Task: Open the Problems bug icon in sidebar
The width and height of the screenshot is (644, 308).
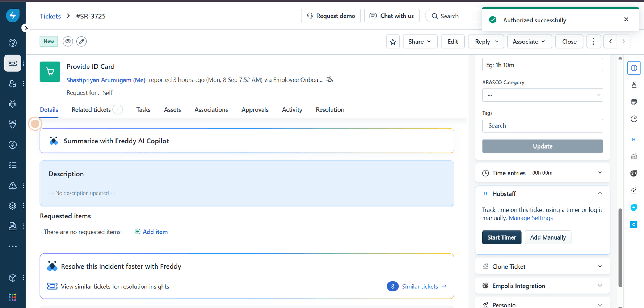Action: (13, 104)
